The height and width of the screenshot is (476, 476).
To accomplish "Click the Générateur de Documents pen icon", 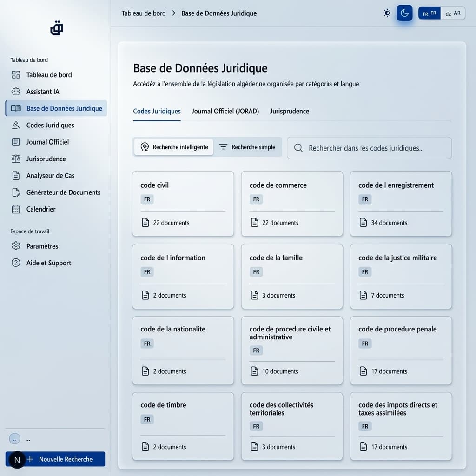I will coord(16,192).
